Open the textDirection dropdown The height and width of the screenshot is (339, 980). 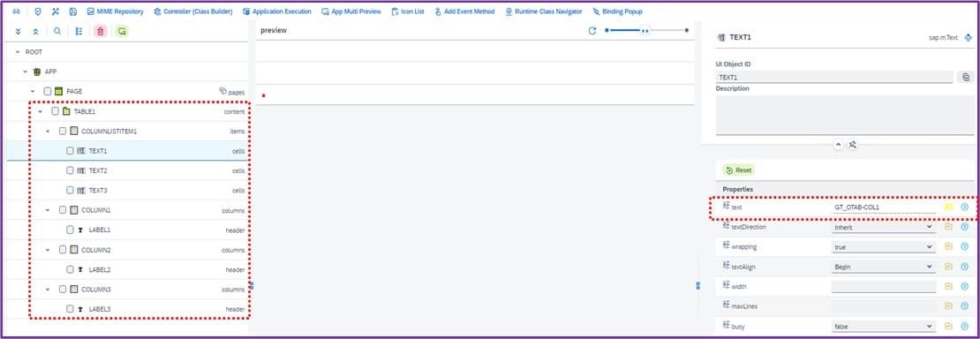(x=884, y=227)
